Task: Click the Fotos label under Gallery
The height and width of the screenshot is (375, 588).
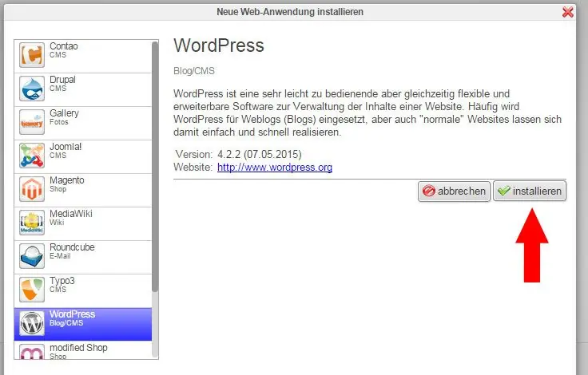Action: point(59,122)
